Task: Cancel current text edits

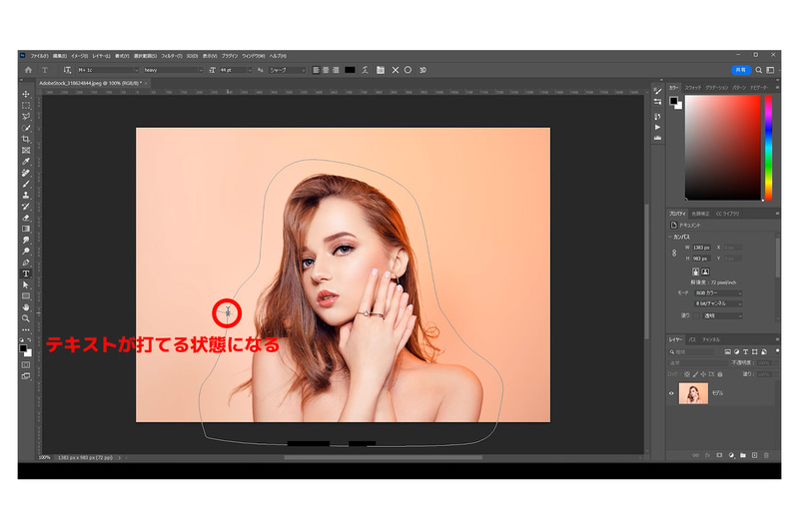Action: 396,70
